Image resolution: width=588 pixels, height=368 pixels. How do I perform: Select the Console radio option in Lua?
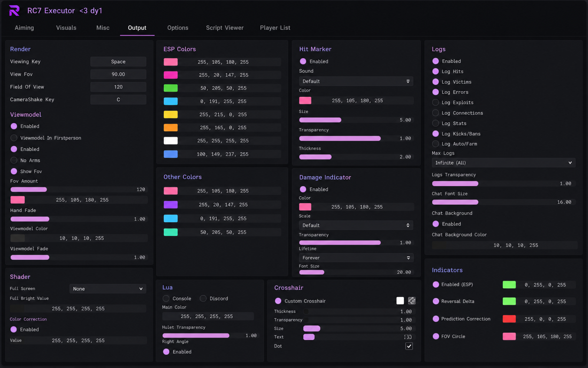click(166, 298)
